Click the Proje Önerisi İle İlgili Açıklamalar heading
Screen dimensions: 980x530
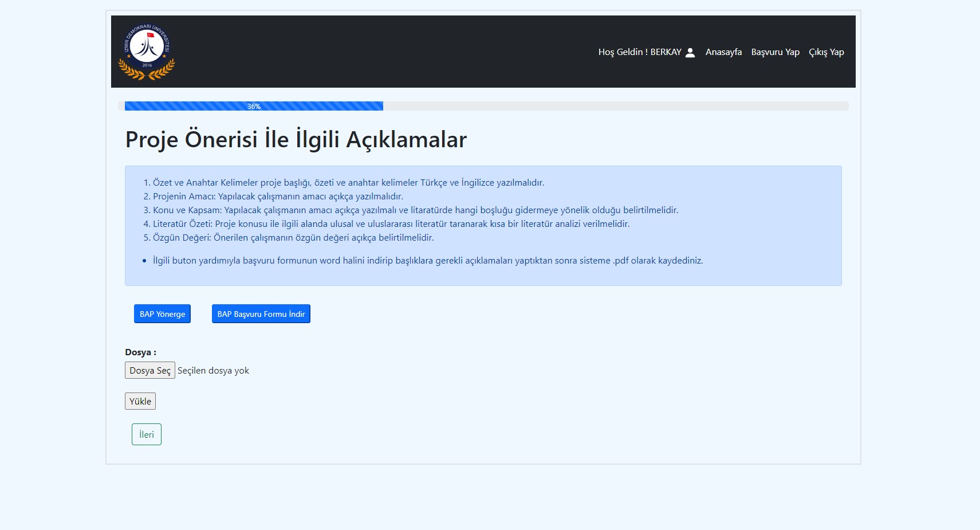296,139
